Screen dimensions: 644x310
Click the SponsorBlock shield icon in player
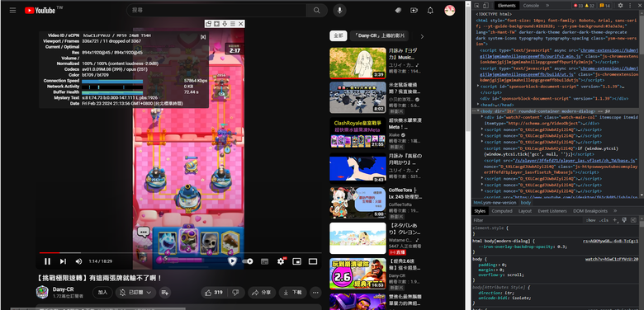[x=232, y=261]
